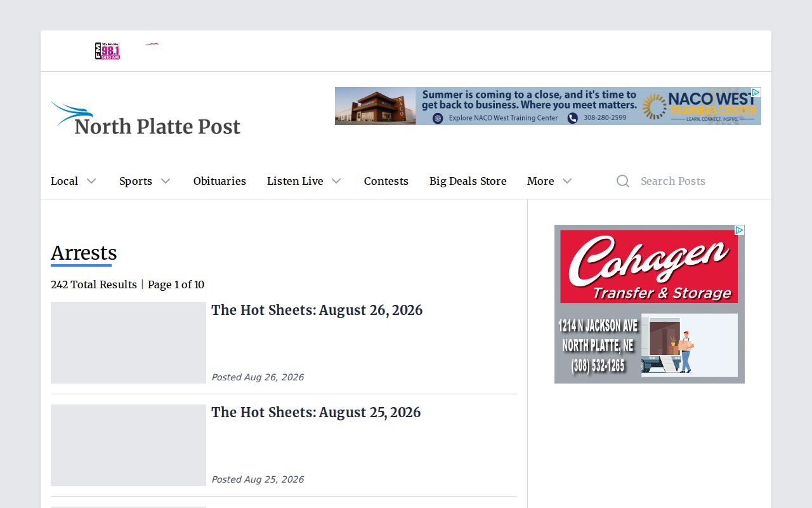Open the Big Deals Store link
812x508 pixels.
coord(468,181)
